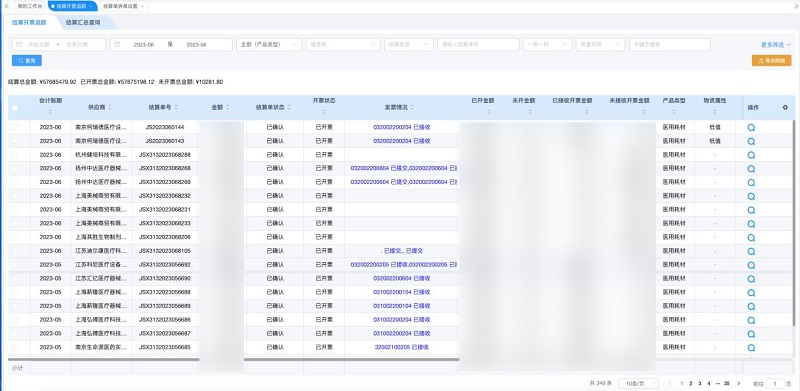Switch to 我的工作台 tab
The width and height of the screenshot is (800, 391).
pyautogui.click(x=29, y=6)
